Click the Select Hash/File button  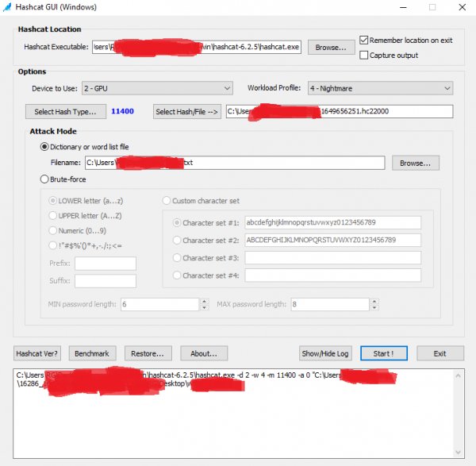[x=187, y=111]
